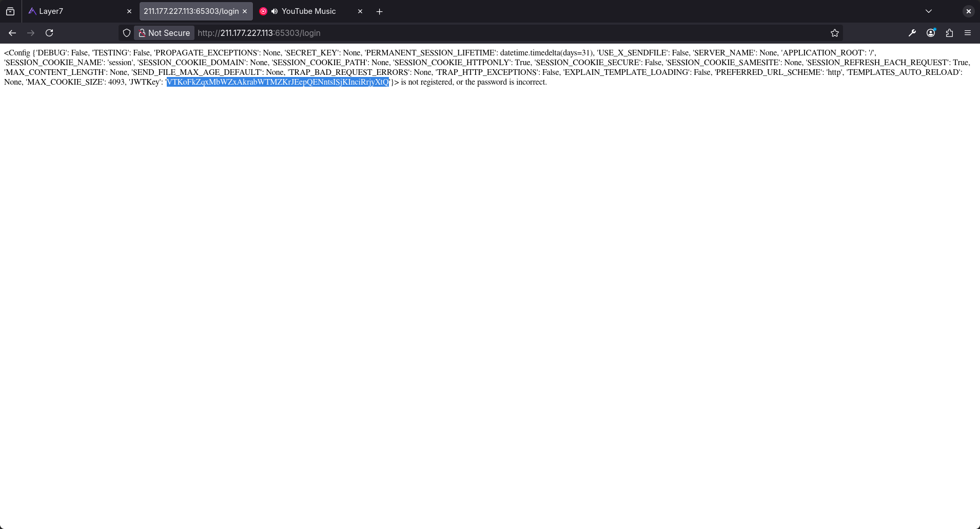Show the Not Secure site information
Image resolution: width=980 pixels, height=529 pixels.
[164, 33]
